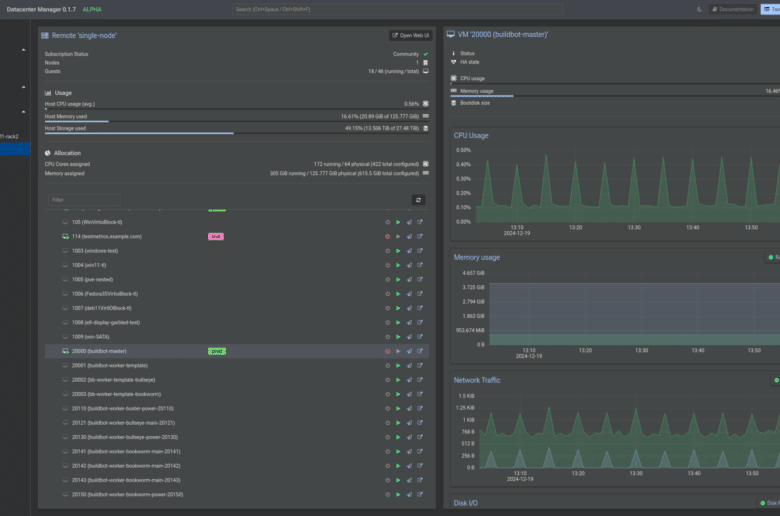This screenshot has width=780, height=516.
Task: Migrate VM 20002 (bb-worker-template-bullseye)
Action: (409, 380)
